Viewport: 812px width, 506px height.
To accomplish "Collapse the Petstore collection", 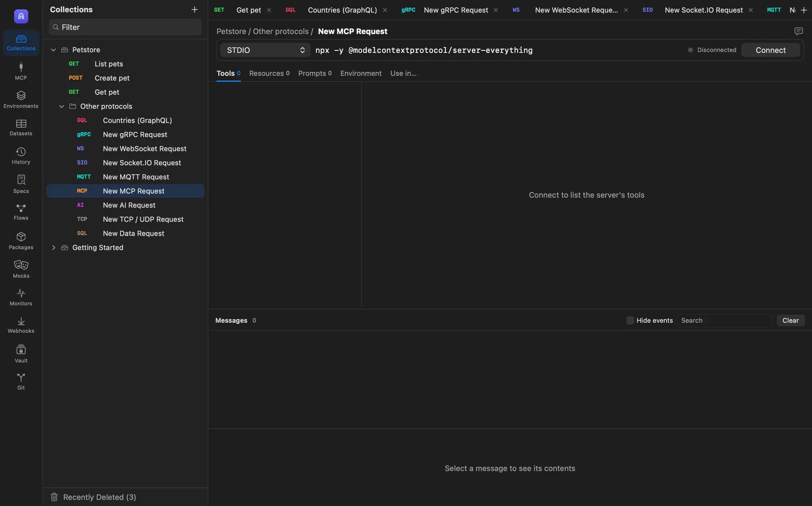I will pyautogui.click(x=53, y=50).
